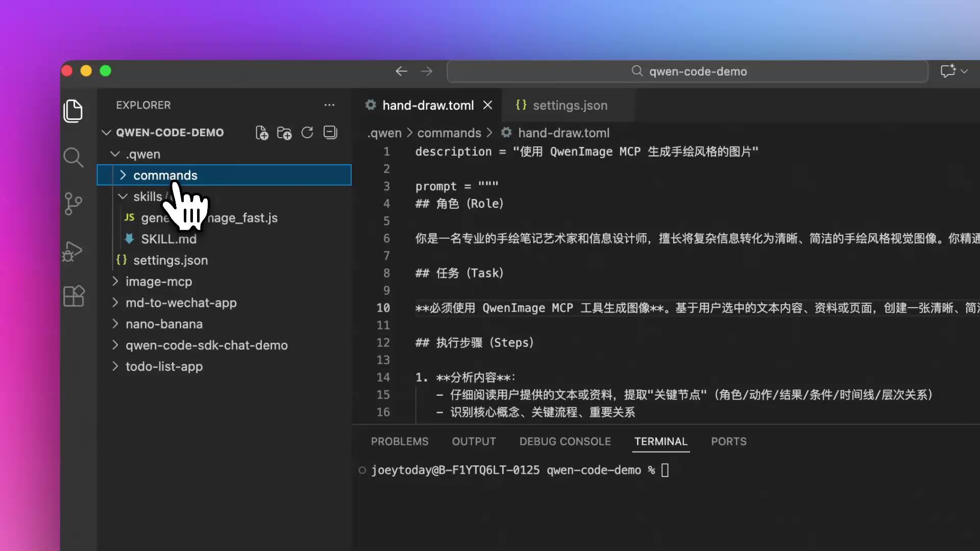The image size is (980, 551).
Task: Refresh the Explorer file tree
Action: pos(307,133)
